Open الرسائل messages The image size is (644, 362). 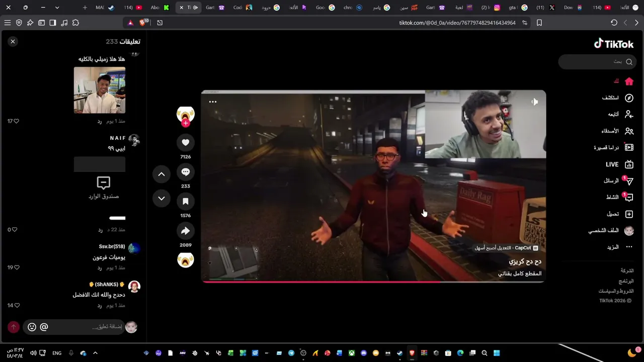[x=618, y=181]
